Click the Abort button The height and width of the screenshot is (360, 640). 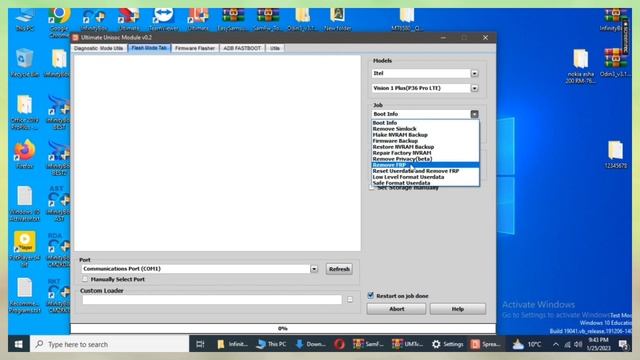pyautogui.click(x=396, y=309)
